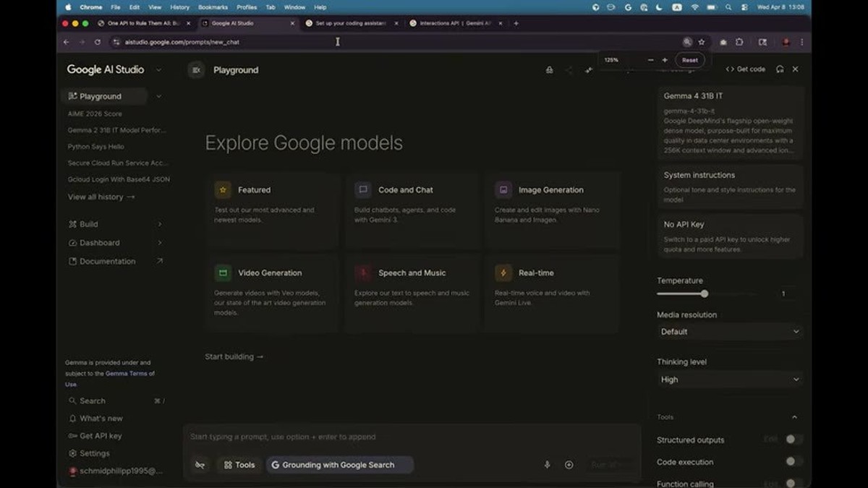868x488 pixels.
Task: Click the Video Generation icon
Action: pos(223,273)
